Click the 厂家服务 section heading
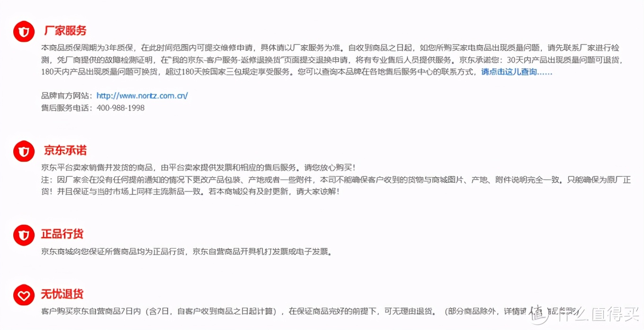This screenshot has width=644, height=330. pos(65,31)
